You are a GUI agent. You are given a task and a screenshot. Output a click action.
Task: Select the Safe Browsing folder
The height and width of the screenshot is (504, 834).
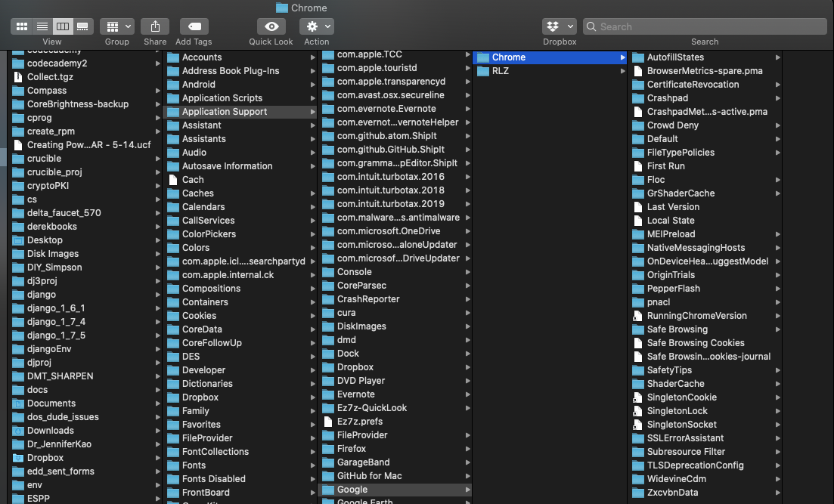pos(705,329)
